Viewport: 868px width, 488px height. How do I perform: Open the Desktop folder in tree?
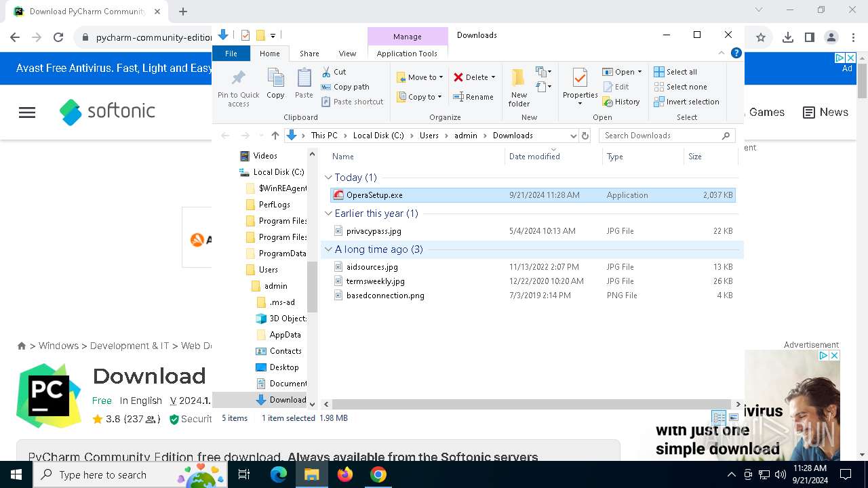click(x=284, y=367)
